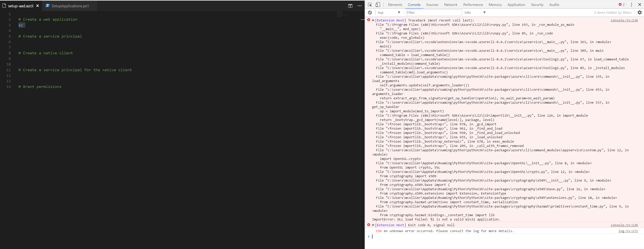The image size is (644, 249).
Task: Close the setup-aad.azcli tab
Action: pos(38,6)
